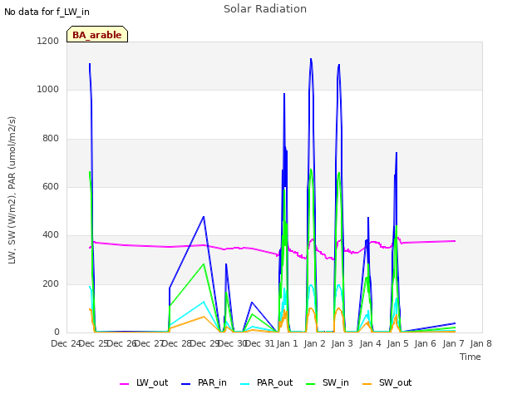Click the Solar Radiation chart title
532x399 pixels.
coord(265,9)
